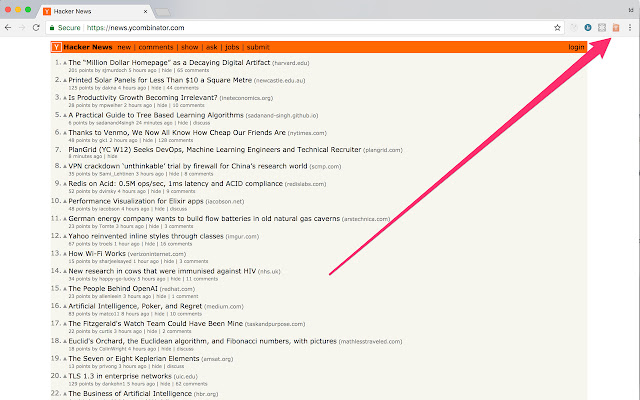Image resolution: width=640 pixels, height=400 pixels.
Task: Upvote Is Productivity Growth Becoming Irrelevant
Action: point(64,98)
